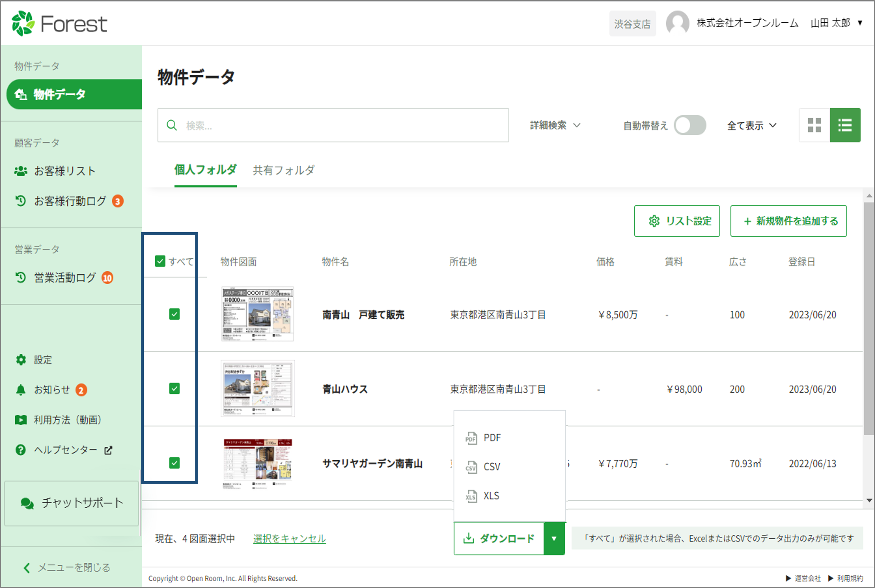The image size is (875, 588).
Task: Choose CSV from download menu
Action: (x=491, y=467)
